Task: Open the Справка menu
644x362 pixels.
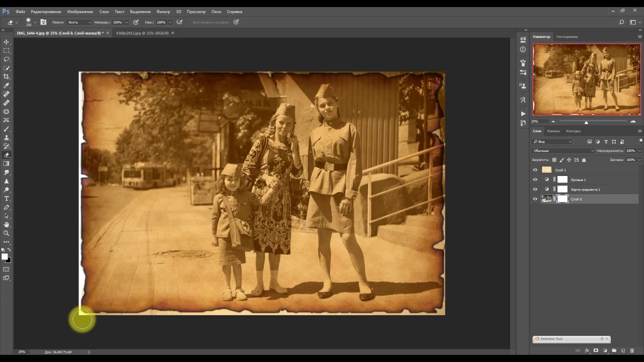Action: click(234, 12)
